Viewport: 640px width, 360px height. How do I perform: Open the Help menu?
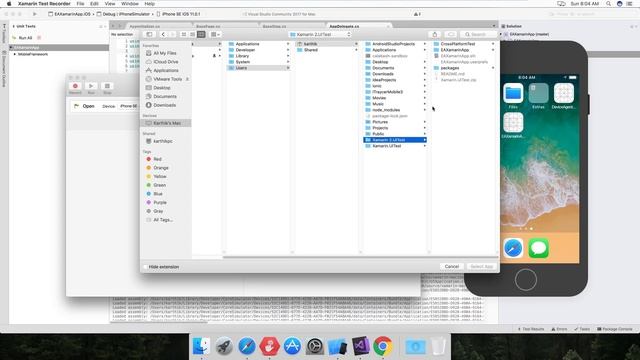click(149, 4)
